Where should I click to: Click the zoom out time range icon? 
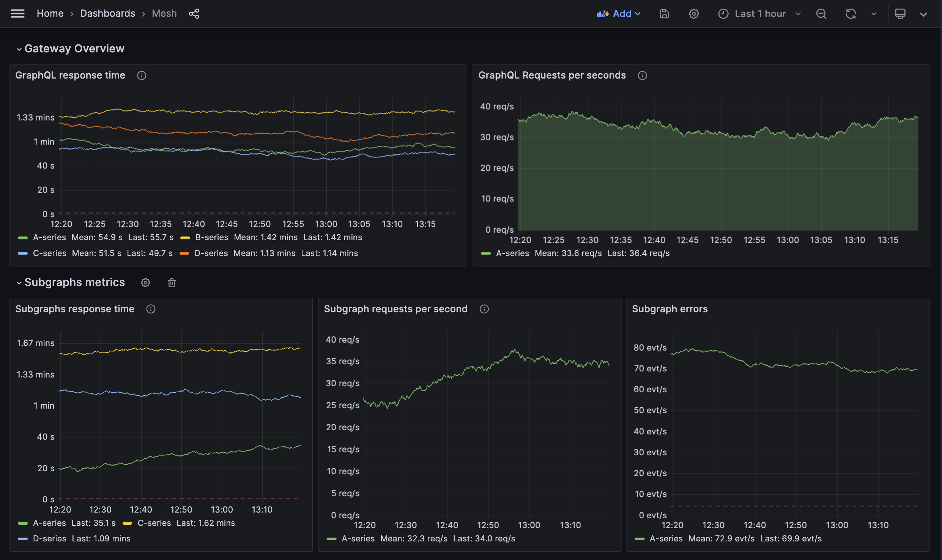pos(821,14)
